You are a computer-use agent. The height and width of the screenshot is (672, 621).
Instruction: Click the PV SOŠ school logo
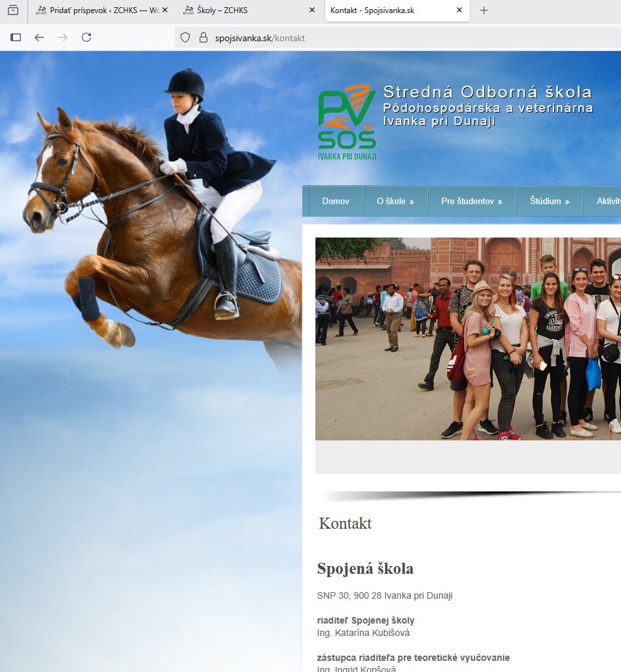pyautogui.click(x=347, y=122)
